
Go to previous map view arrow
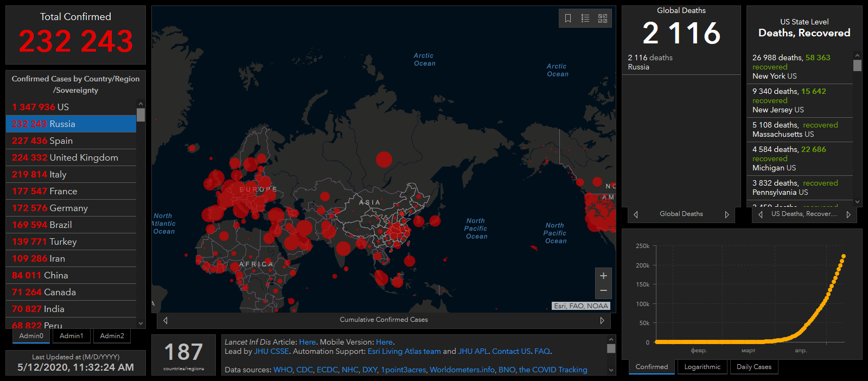point(165,320)
